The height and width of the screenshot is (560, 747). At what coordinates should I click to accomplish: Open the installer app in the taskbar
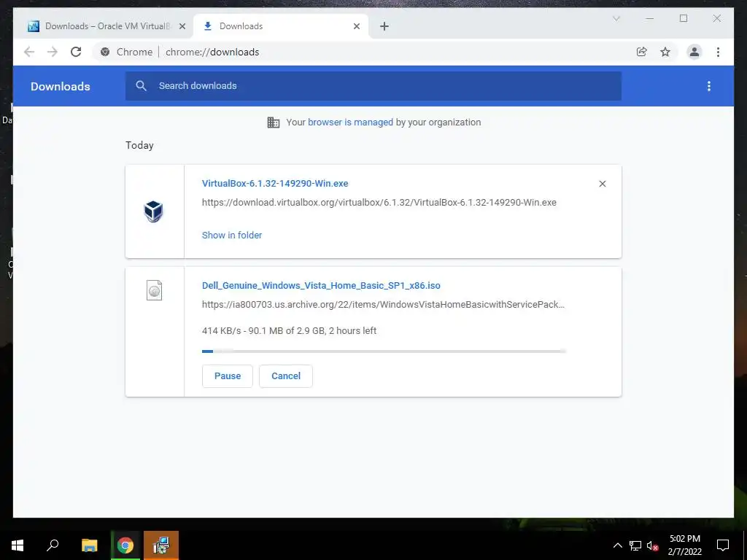click(161, 545)
